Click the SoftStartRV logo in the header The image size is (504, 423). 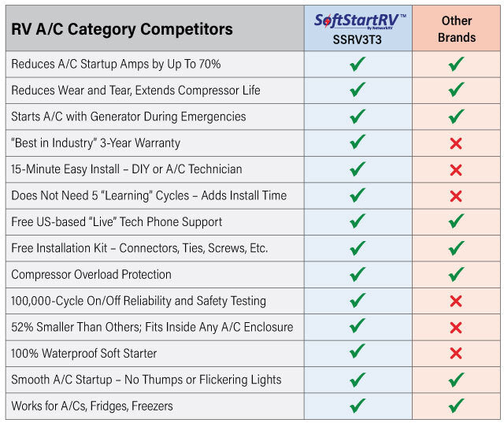(x=358, y=20)
